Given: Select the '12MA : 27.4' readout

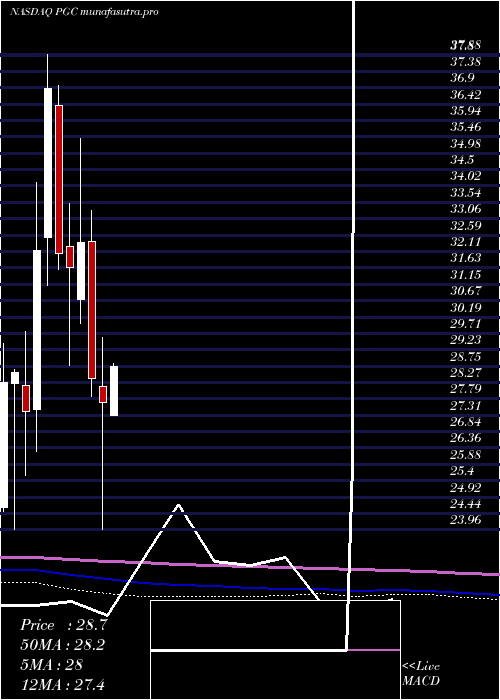Looking at the screenshot, I should click(62, 684).
